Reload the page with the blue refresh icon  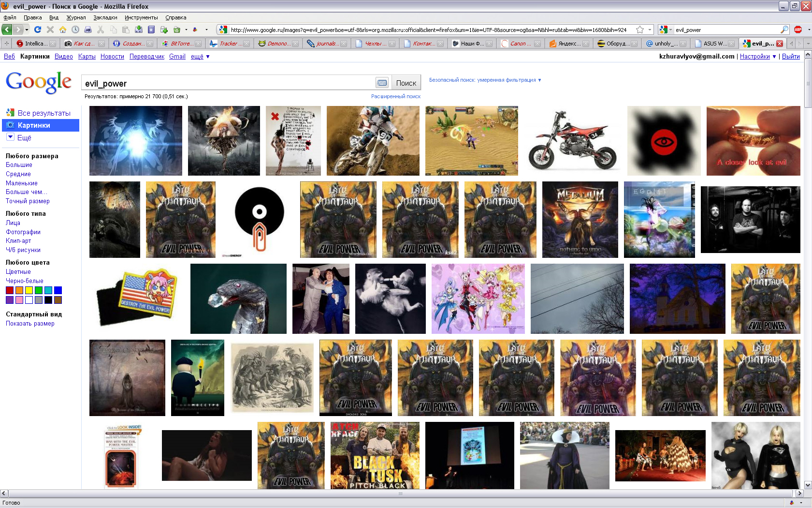pyautogui.click(x=38, y=30)
